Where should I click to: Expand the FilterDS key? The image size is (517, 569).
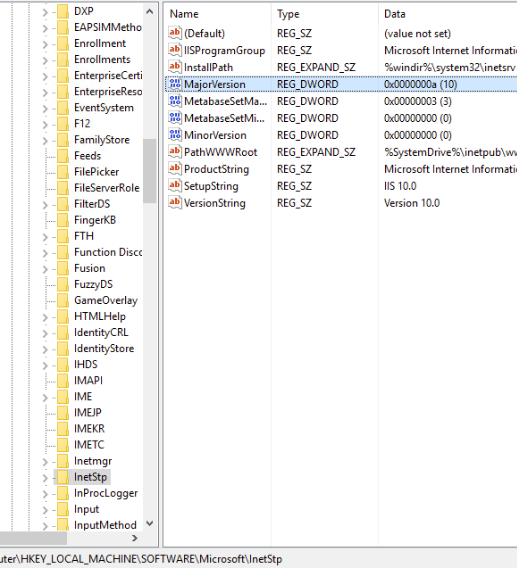pyautogui.click(x=45, y=205)
